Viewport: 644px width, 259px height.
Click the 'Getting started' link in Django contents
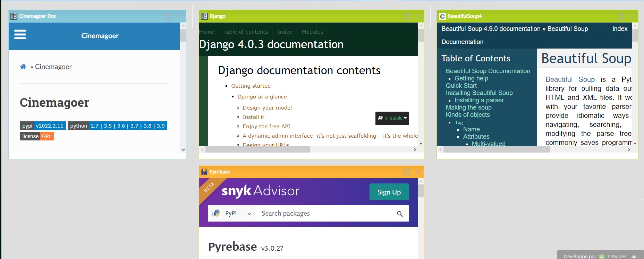pos(251,86)
